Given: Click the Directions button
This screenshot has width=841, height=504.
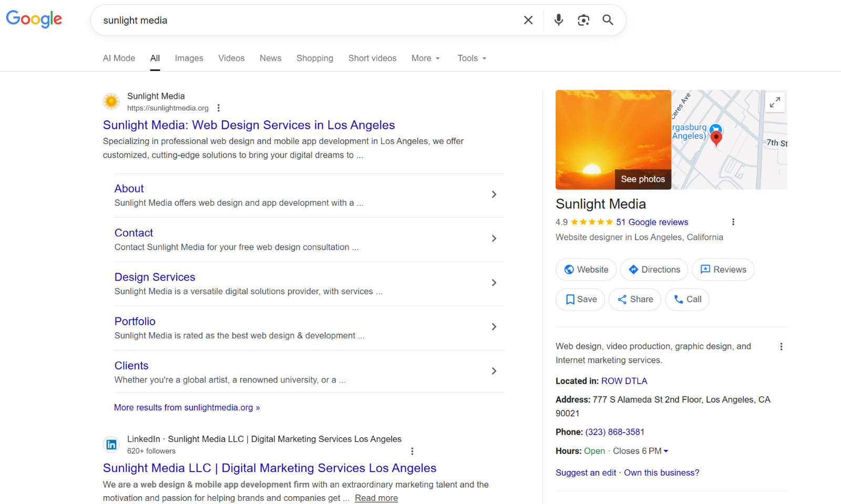Looking at the screenshot, I should click(x=654, y=270).
